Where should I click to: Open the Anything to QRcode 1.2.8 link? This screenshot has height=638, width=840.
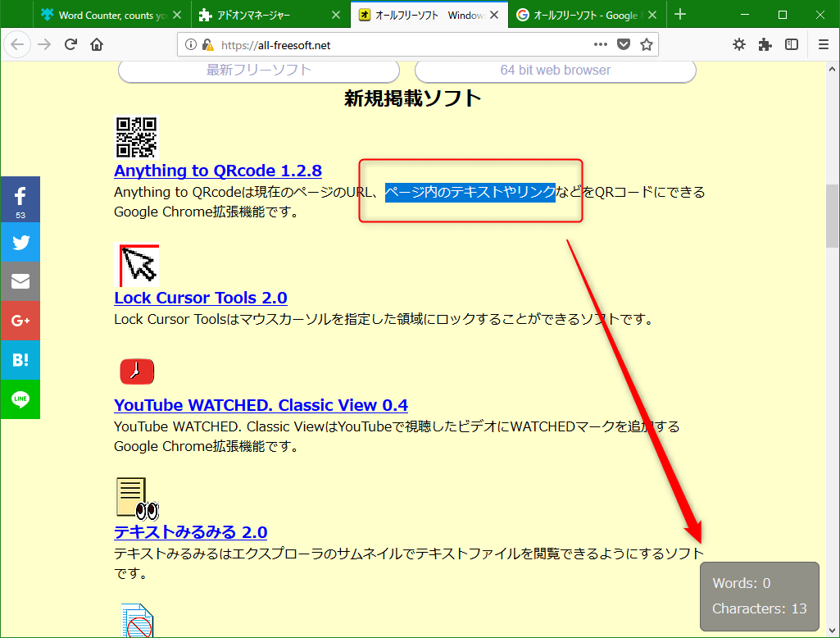point(218,171)
